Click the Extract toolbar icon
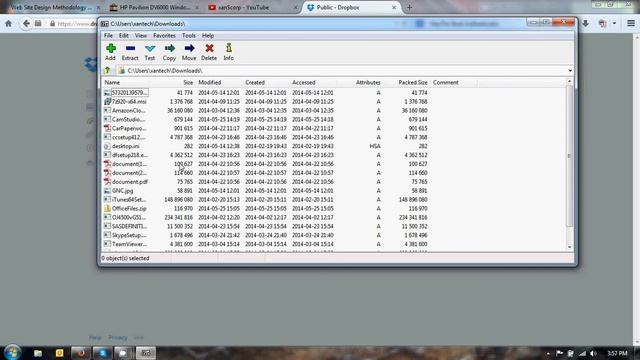The height and width of the screenshot is (360, 640). [x=130, y=52]
